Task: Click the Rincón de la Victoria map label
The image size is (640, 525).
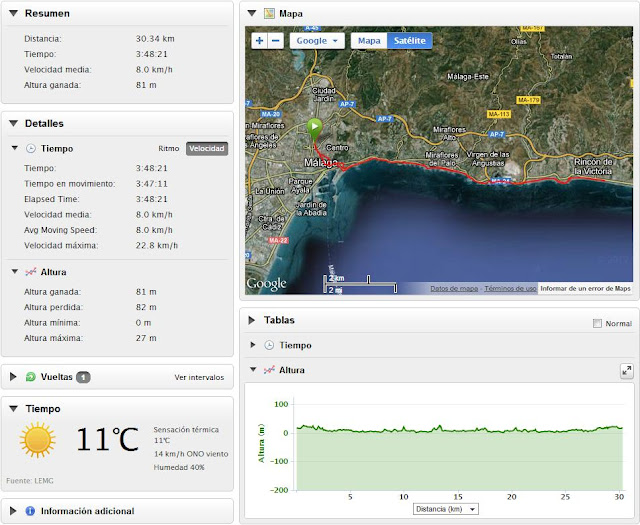Action: [593, 167]
